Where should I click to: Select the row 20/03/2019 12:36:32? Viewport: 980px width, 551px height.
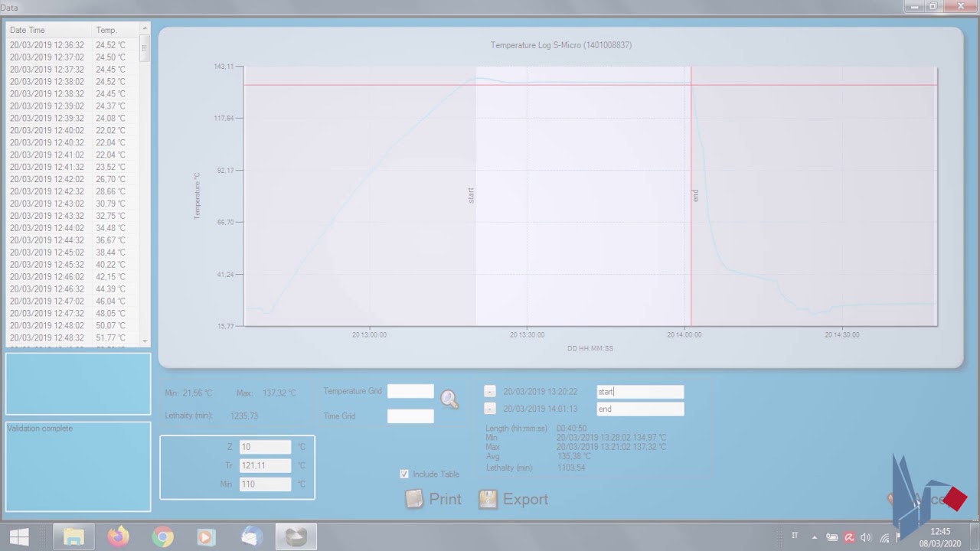(73, 45)
